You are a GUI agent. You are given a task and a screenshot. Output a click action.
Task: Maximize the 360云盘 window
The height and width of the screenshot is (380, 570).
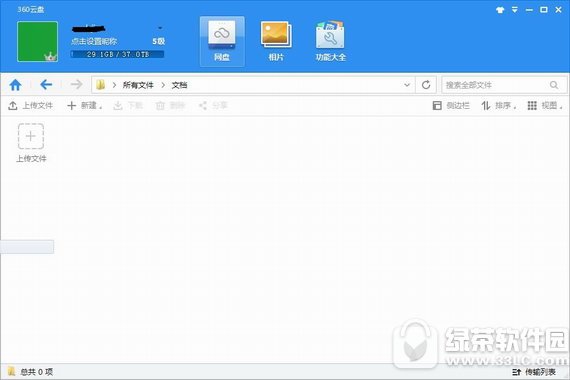coord(544,10)
